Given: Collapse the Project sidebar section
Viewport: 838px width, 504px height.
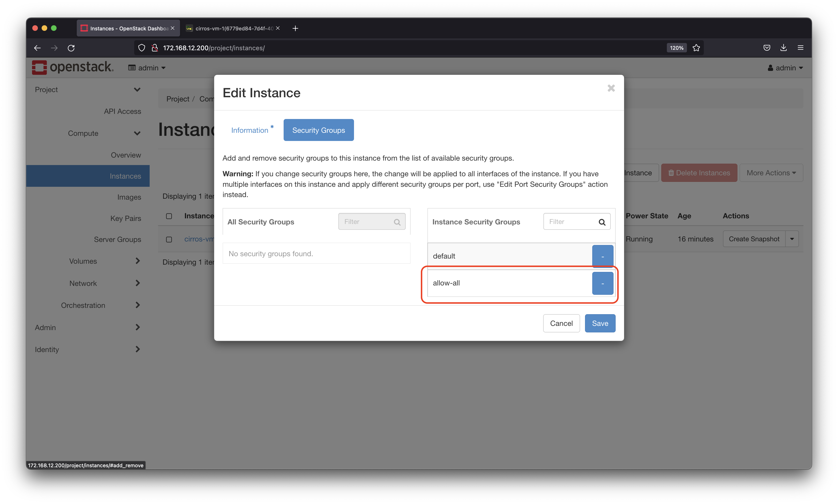Looking at the screenshot, I should point(88,90).
